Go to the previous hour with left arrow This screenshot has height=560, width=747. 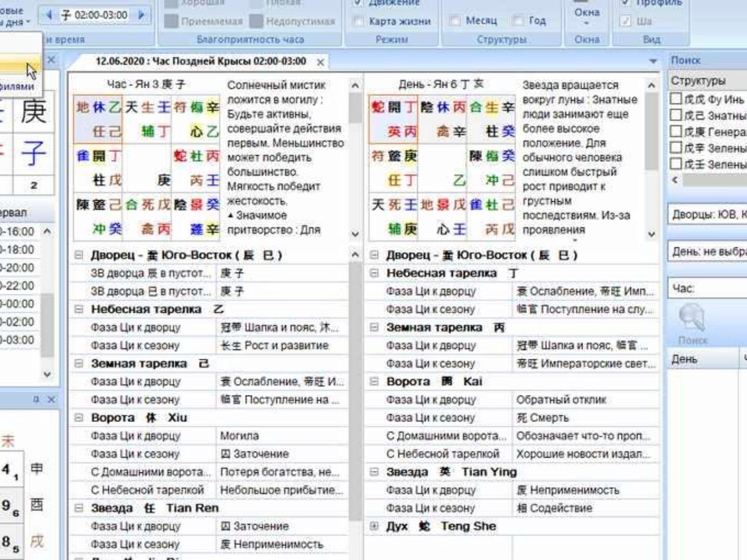[x=49, y=15]
